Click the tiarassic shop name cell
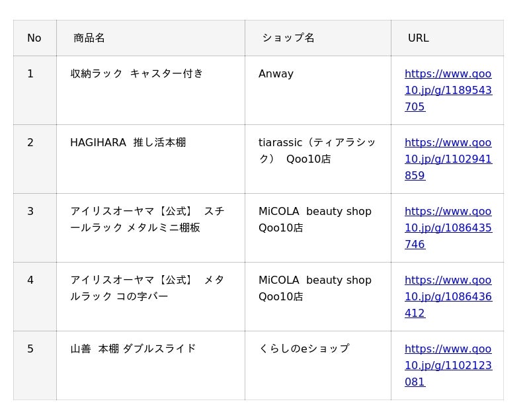 (x=318, y=159)
